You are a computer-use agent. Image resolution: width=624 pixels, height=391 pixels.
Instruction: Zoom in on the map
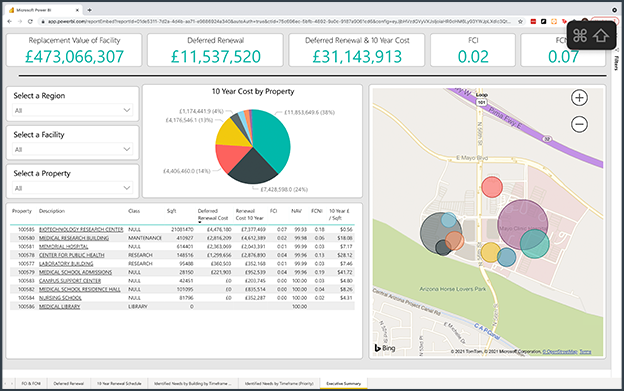click(x=579, y=98)
